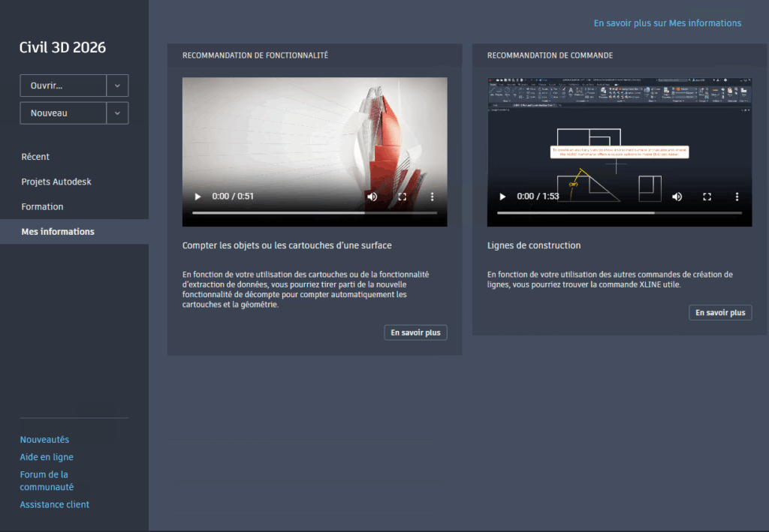The width and height of the screenshot is (769, 532).
Task: Expand the Ouvrir dropdown arrow
Action: 117,86
